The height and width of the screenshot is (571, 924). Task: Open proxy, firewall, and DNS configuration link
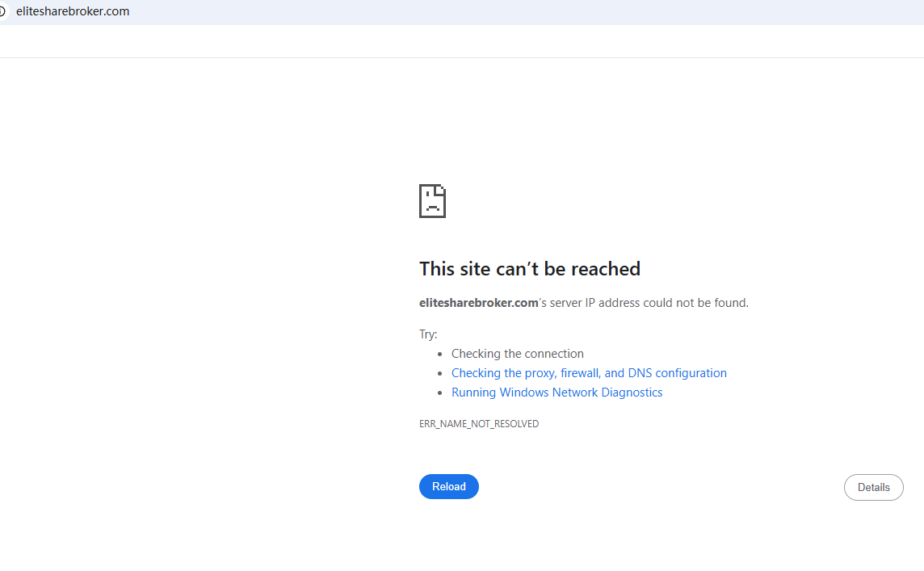[589, 373]
